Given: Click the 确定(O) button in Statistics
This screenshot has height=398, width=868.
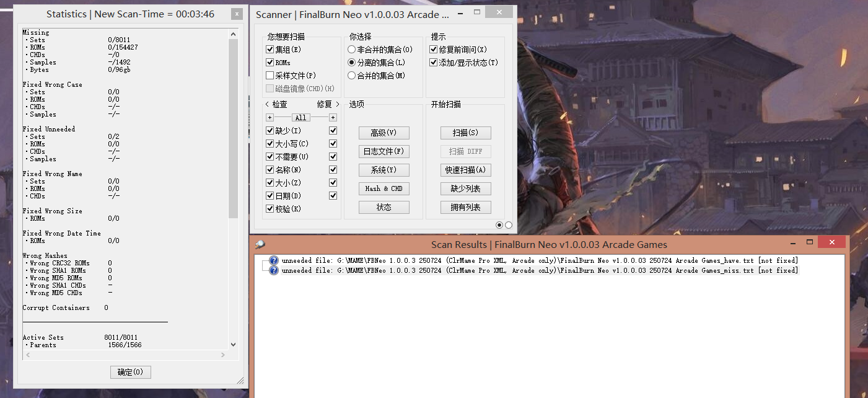Looking at the screenshot, I should [x=130, y=372].
